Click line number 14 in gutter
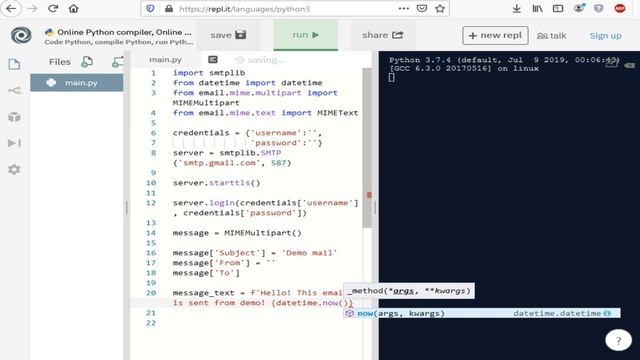Image resolution: width=640 pixels, height=360 pixels. click(151, 233)
